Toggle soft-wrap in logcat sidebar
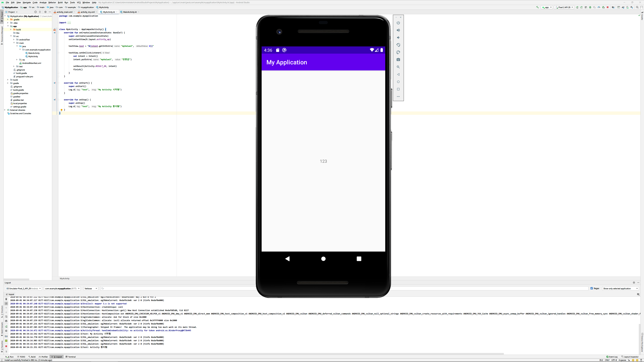 point(6,317)
